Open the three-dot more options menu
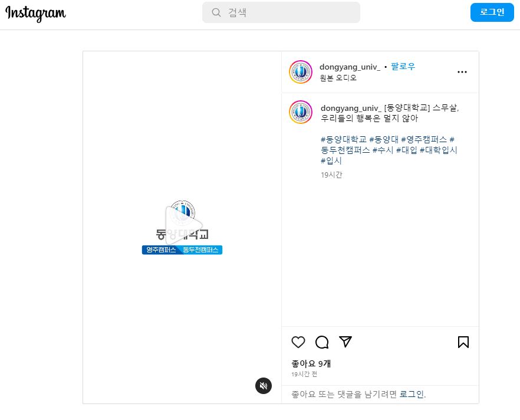This screenshot has height=420, width=520. click(462, 72)
